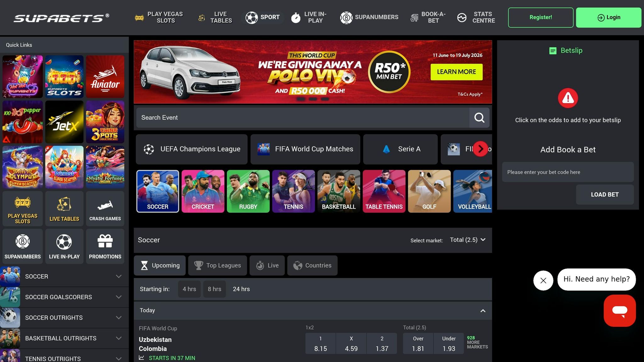Launch the 3 China Pots game
Viewport: 644px width, 362px height.
(x=105, y=122)
